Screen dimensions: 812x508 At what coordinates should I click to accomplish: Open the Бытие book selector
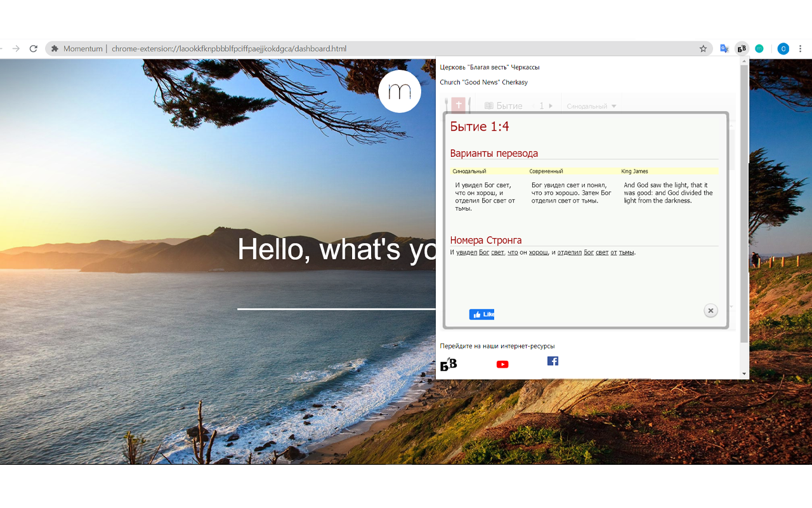[504, 106]
